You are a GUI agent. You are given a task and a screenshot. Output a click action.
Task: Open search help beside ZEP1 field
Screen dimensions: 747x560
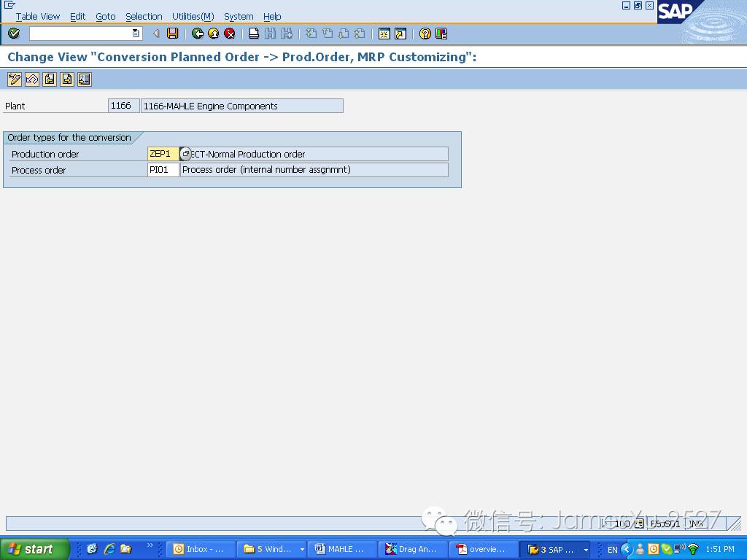185,154
